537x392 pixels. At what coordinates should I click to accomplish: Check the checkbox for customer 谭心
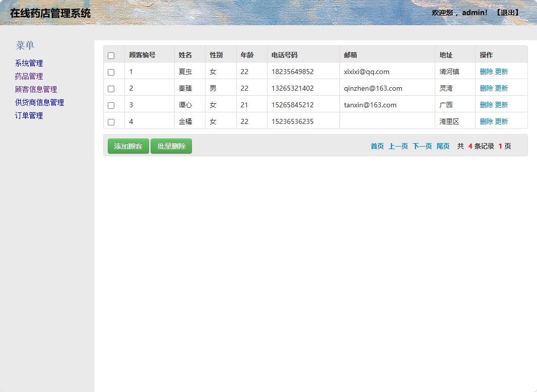click(x=111, y=104)
